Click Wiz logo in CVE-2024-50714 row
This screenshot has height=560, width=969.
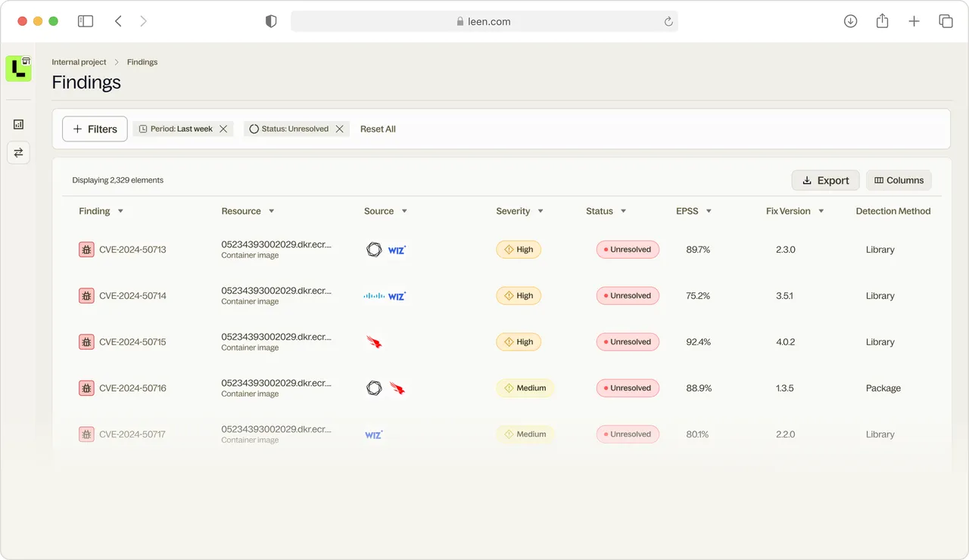[397, 296]
